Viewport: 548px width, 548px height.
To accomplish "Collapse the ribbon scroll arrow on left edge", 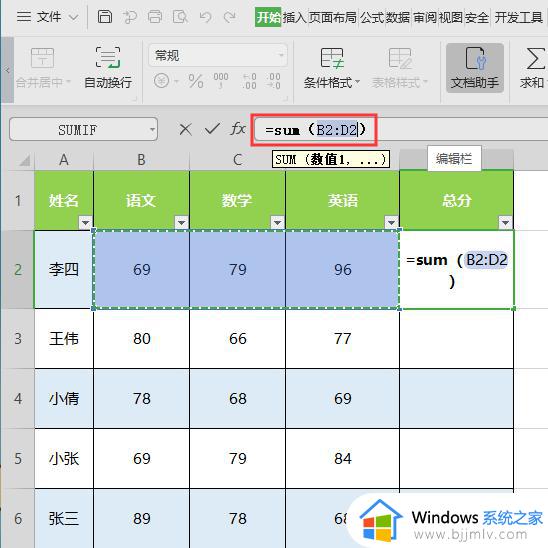I will click(x=7, y=70).
